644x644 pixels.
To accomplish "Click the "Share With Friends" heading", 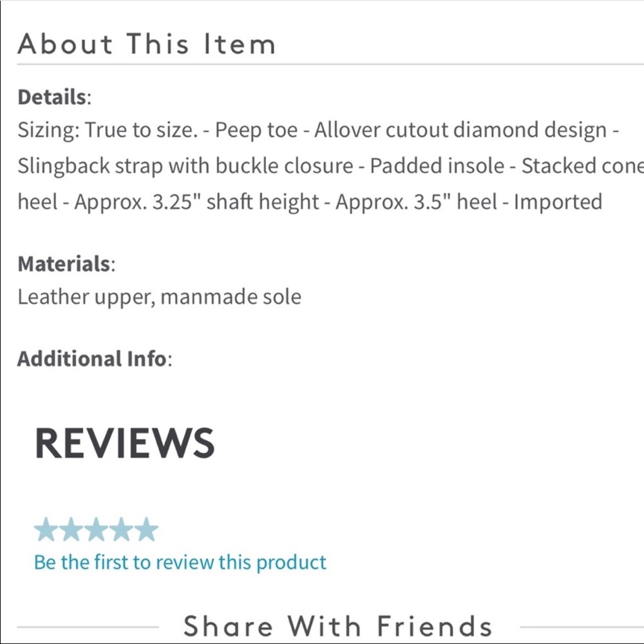I will [338, 626].
